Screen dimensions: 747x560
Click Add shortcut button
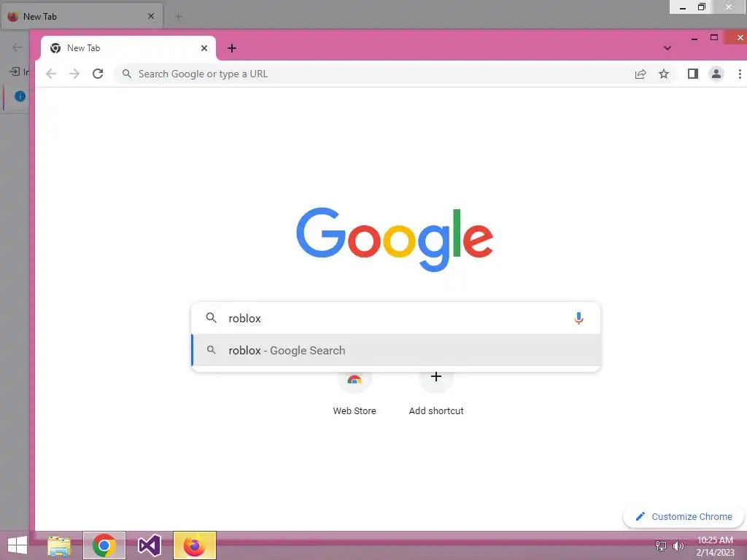coord(436,393)
